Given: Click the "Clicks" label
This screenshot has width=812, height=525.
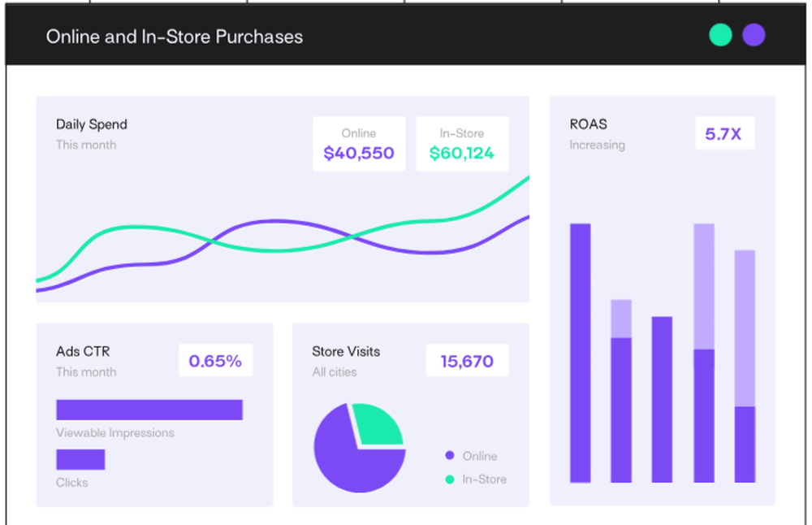Looking at the screenshot, I should coord(72,483).
